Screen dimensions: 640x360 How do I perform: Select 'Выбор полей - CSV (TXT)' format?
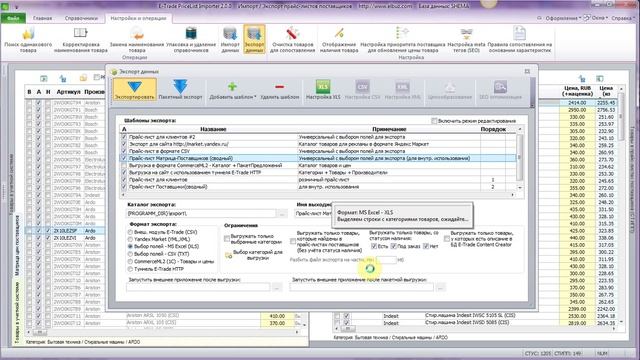click(130, 254)
